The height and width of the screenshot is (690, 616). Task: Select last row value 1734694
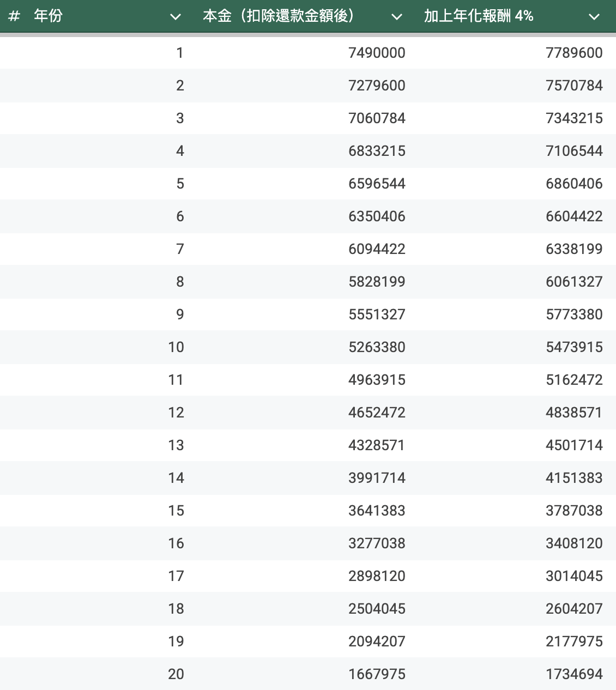coord(574,674)
